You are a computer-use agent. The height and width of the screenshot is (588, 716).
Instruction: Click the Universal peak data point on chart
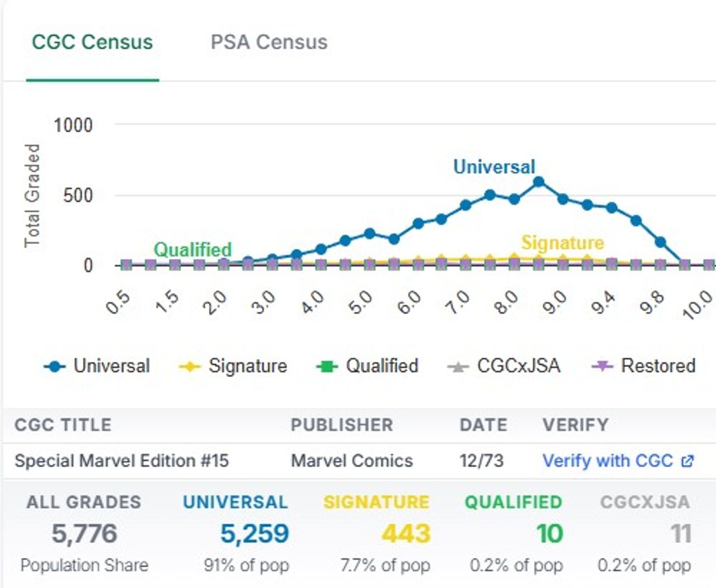point(539,182)
